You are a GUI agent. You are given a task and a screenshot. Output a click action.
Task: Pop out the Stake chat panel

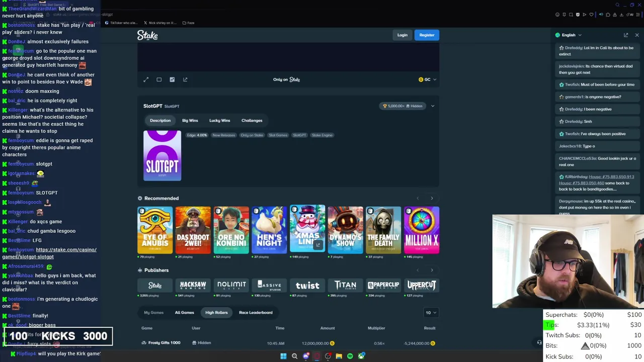(626, 35)
